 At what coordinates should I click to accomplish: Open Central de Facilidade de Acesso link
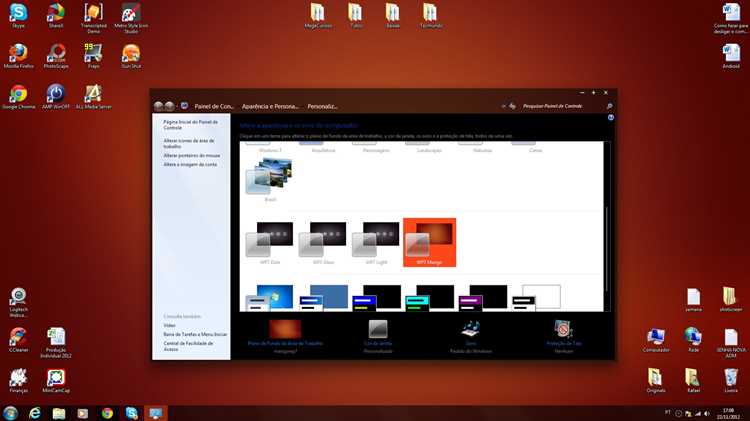click(x=188, y=346)
